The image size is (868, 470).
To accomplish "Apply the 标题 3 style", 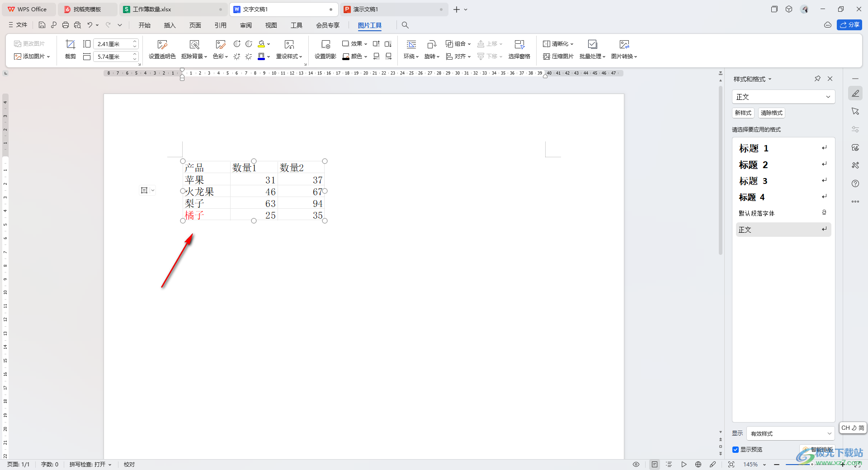I will tap(783, 181).
